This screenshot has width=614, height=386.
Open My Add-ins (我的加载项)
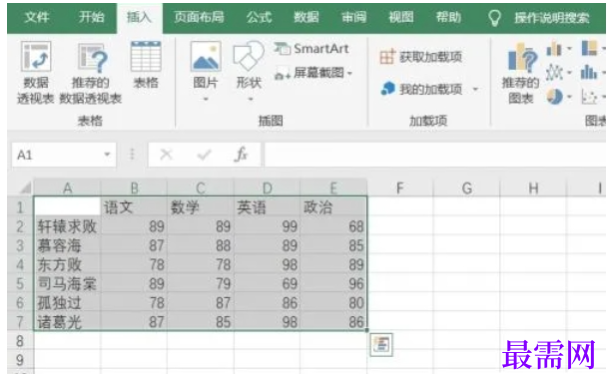tap(429, 89)
